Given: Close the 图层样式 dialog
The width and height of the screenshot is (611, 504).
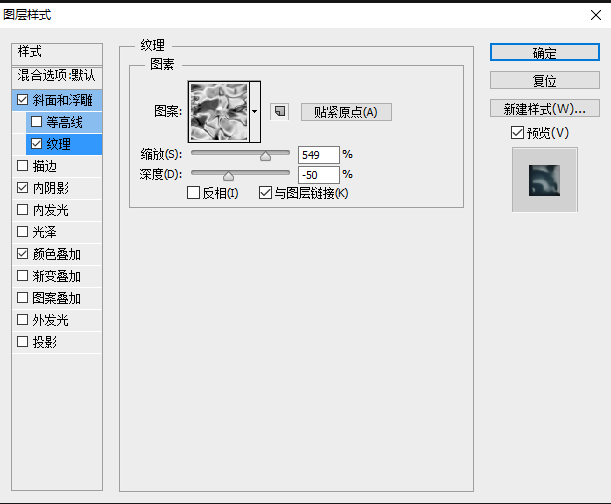Looking at the screenshot, I should pyautogui.click(x=595, y=15).
